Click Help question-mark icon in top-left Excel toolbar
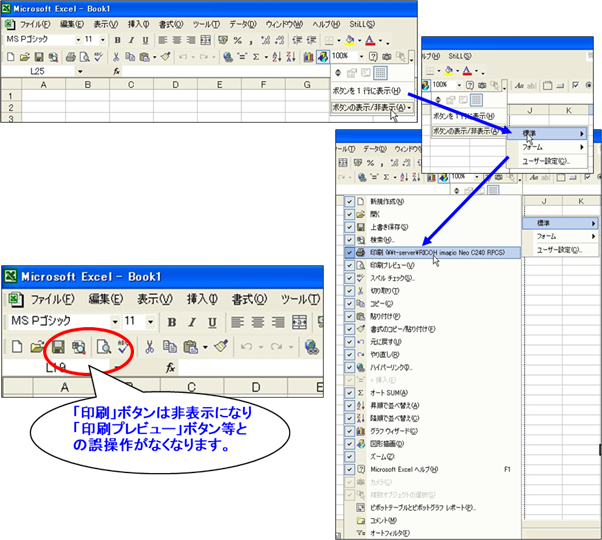 (x=373, y=57)
